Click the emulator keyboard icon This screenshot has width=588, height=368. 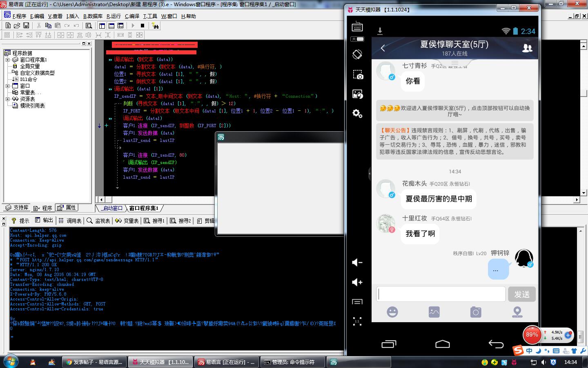[x=357, y=26]
